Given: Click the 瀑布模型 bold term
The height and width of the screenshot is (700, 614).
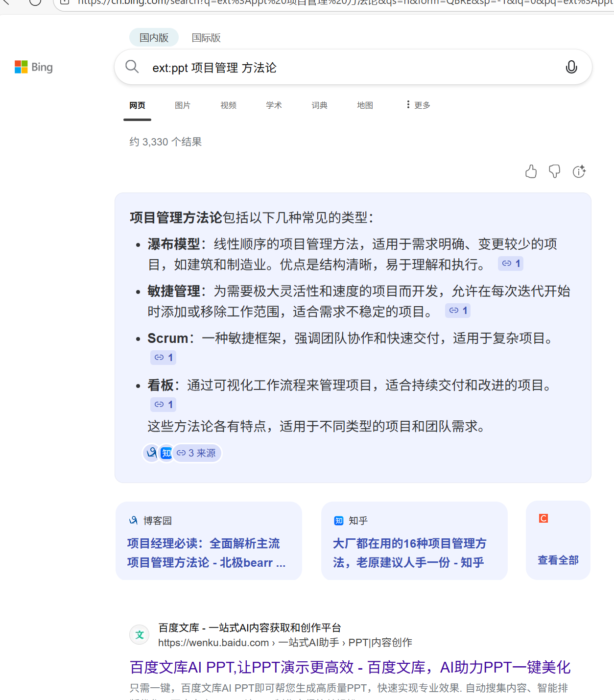Looking at the screenshot, I should (x=174, y=244).
